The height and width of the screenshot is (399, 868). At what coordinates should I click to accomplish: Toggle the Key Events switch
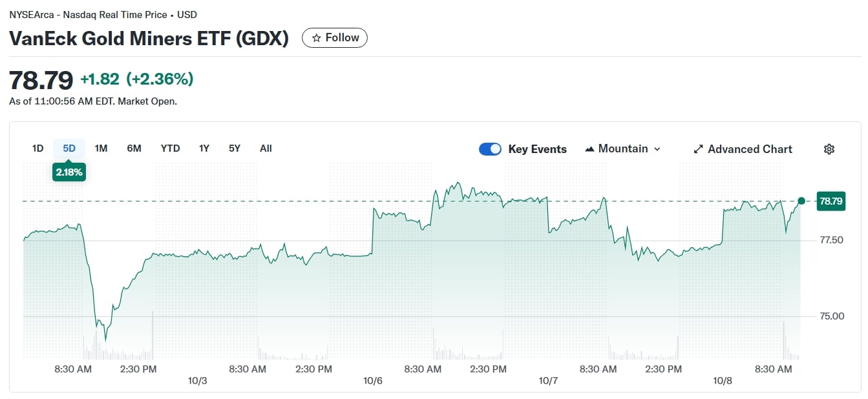click(490, 149)
